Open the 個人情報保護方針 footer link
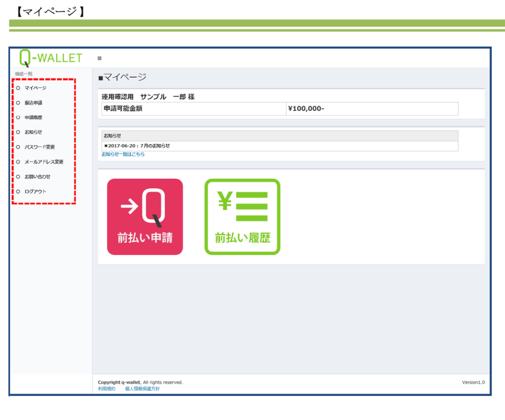The width and height of the screenshot is (505, 420). pos(143,389)
